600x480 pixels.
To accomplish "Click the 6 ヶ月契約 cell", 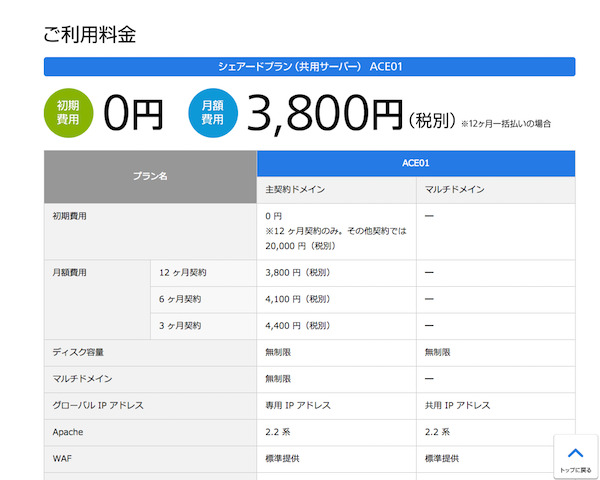I will (203, 299).
